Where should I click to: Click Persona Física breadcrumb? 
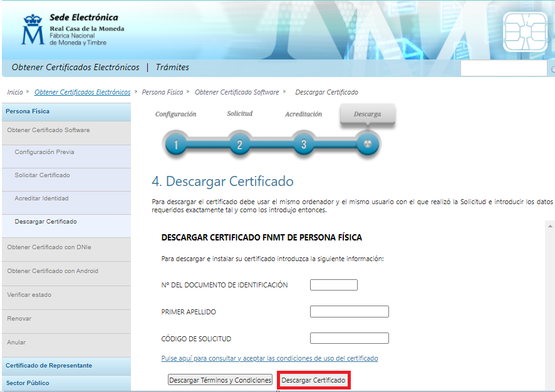click(162, 92)
